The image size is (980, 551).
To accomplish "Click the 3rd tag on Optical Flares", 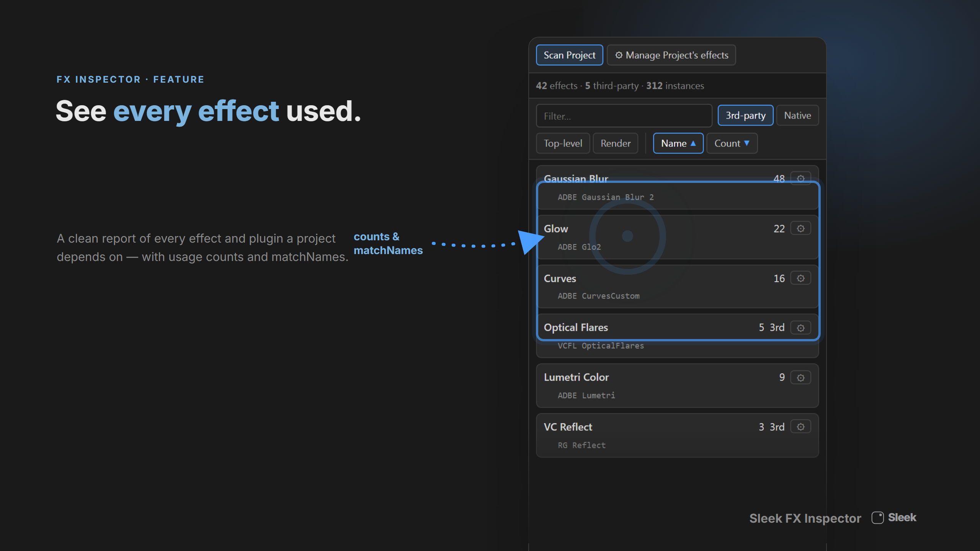I will pos(777,328).
